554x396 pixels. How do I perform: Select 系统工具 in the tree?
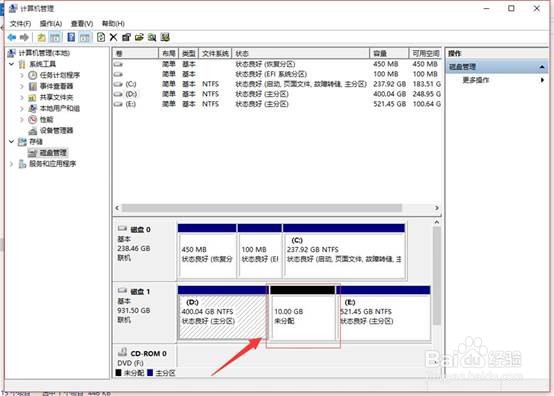(42, 64)
